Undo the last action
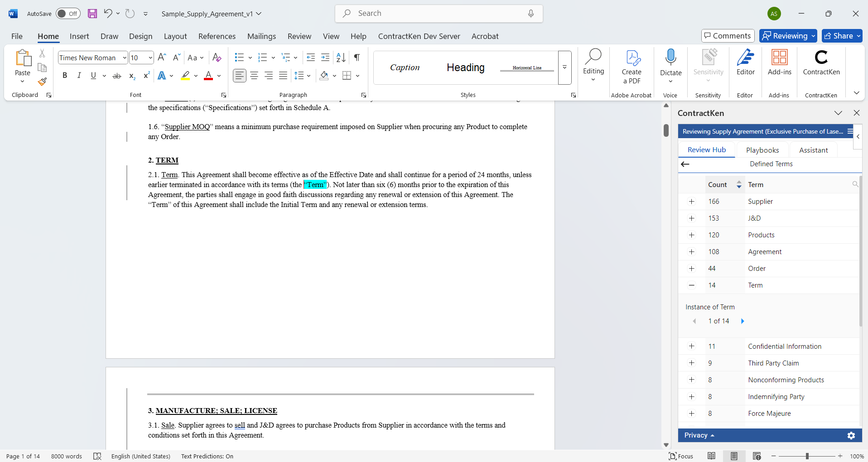 108,14
